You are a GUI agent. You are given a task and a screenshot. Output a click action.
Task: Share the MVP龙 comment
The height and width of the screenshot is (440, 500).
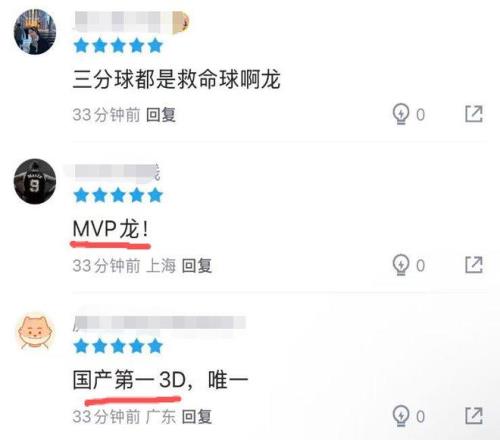474,265
